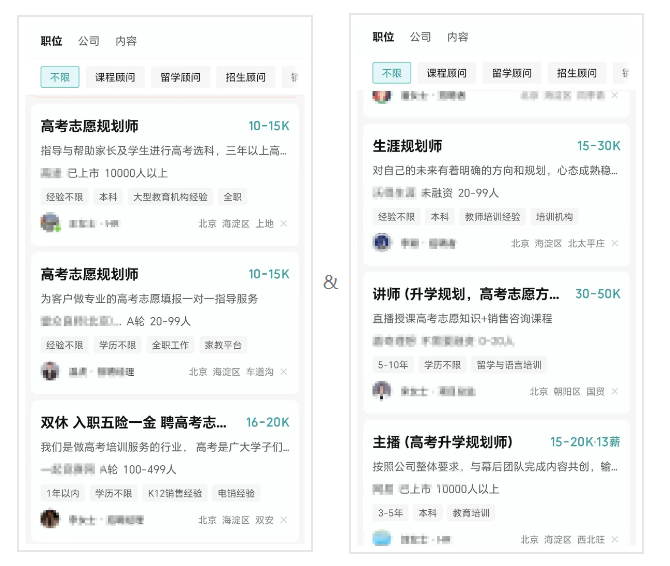This screenshot has height=566, width=670.
Task: Select 招生顾问 filter in left panel
Action: pos(245,77)
